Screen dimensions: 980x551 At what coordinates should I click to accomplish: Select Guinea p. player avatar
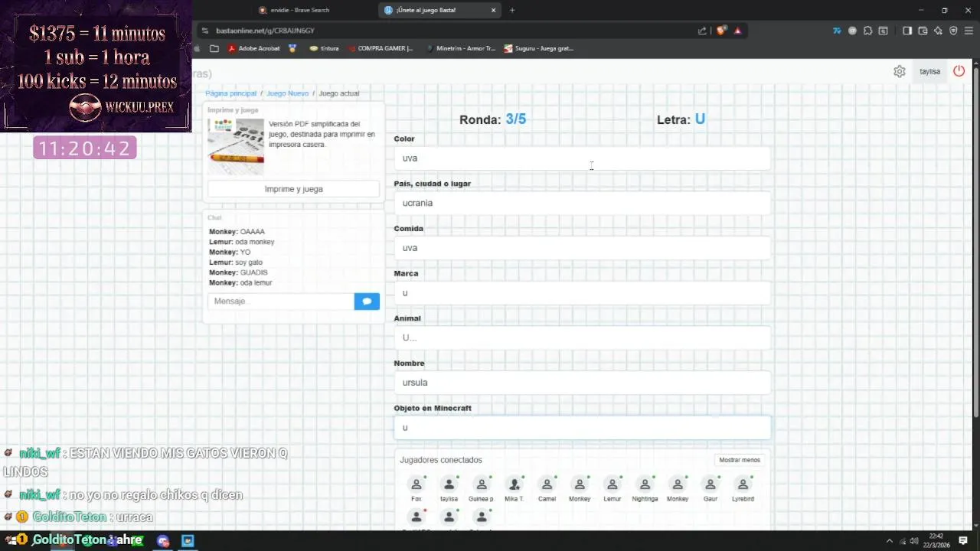tap(482, 484)
